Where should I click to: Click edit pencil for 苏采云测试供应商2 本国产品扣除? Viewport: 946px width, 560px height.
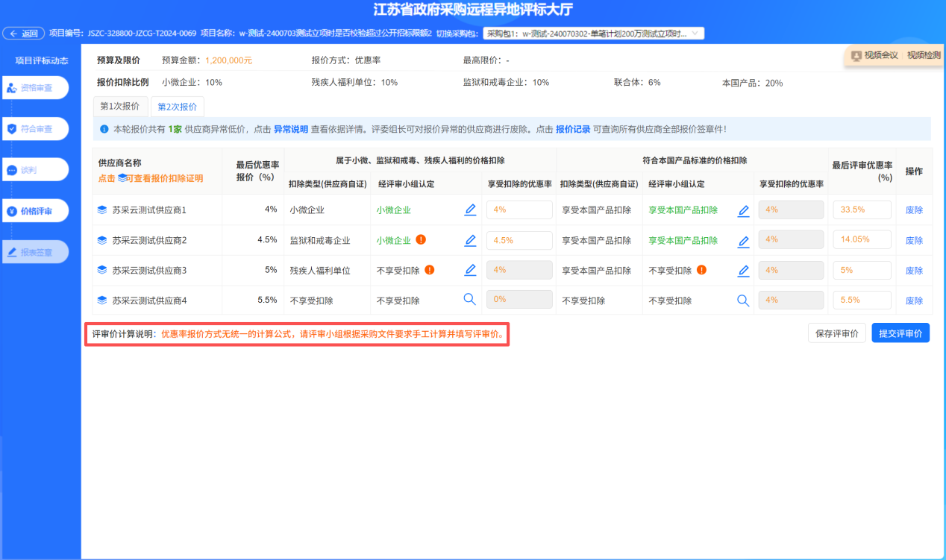743,241
